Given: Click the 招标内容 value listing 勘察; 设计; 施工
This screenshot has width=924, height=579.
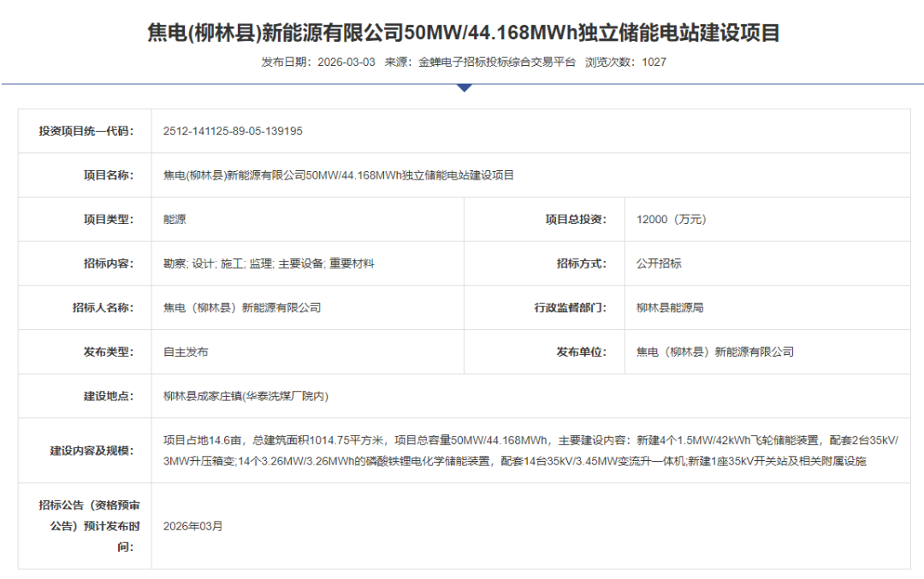Looking at the screenshot, I should click(x=269, y=263).
